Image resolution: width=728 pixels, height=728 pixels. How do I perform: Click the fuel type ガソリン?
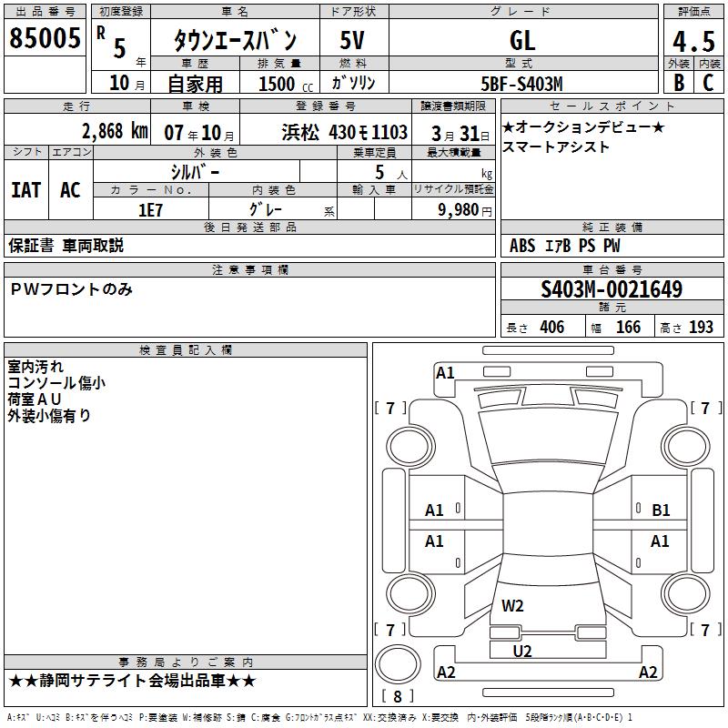tap(353, 83)
